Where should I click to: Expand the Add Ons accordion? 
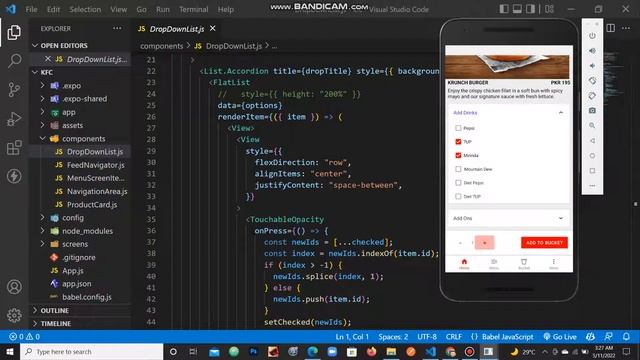point(509,218)
